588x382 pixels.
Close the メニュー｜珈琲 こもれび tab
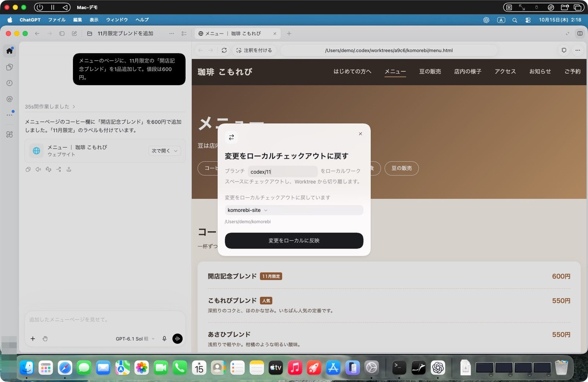[x=275, y=33]
